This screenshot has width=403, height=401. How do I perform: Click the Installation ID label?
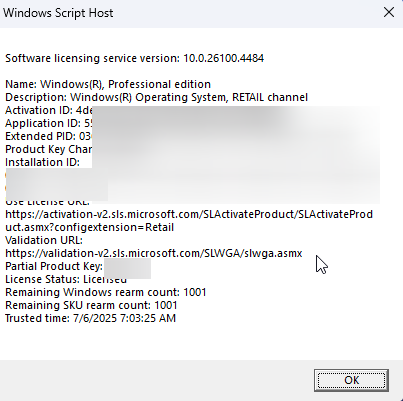pyautogui.click(x=42, y=162)
